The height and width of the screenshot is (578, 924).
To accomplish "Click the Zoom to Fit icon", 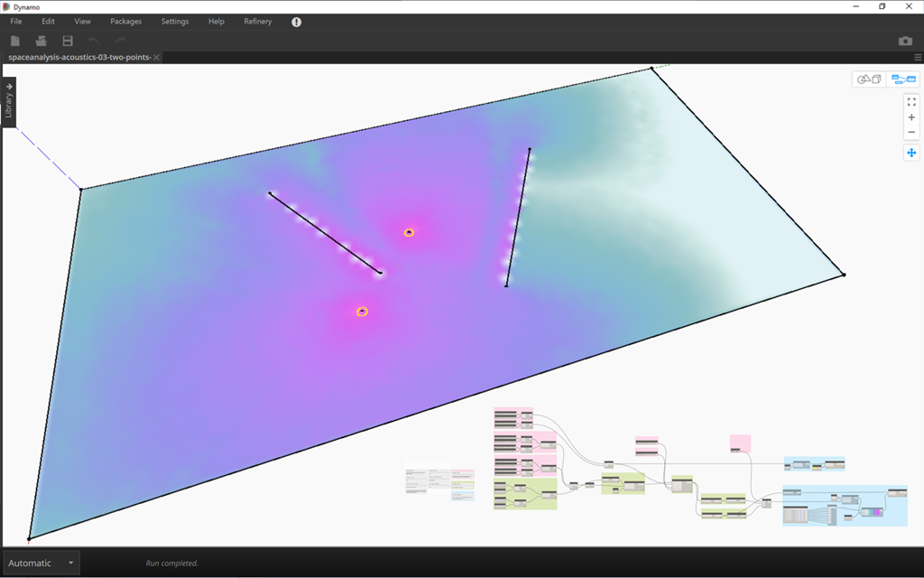I will 911,102.
